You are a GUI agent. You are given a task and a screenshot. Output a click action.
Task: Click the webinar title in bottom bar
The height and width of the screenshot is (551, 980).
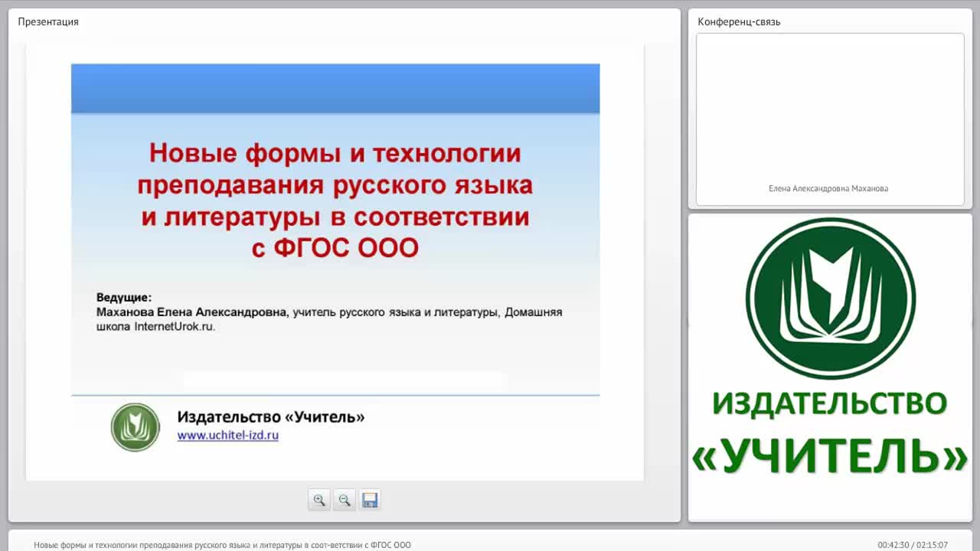[222, 545]
